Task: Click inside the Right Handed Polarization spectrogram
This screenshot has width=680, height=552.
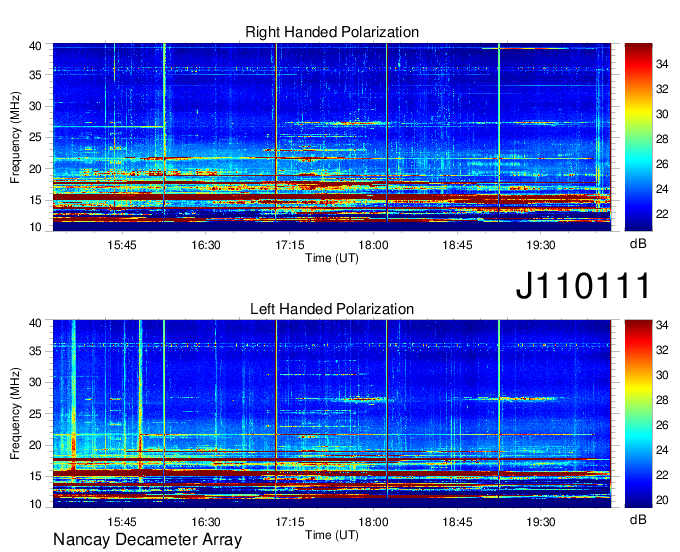Action: (332, 137)
